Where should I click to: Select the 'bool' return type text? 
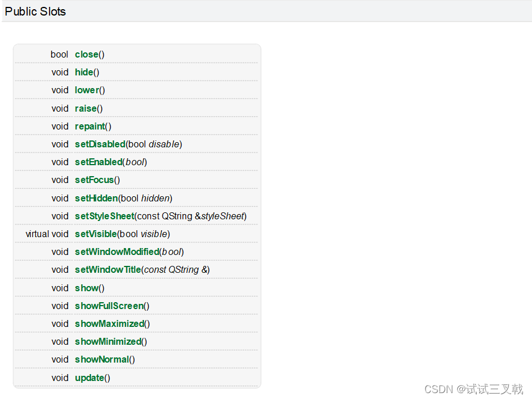pos(59,54)
